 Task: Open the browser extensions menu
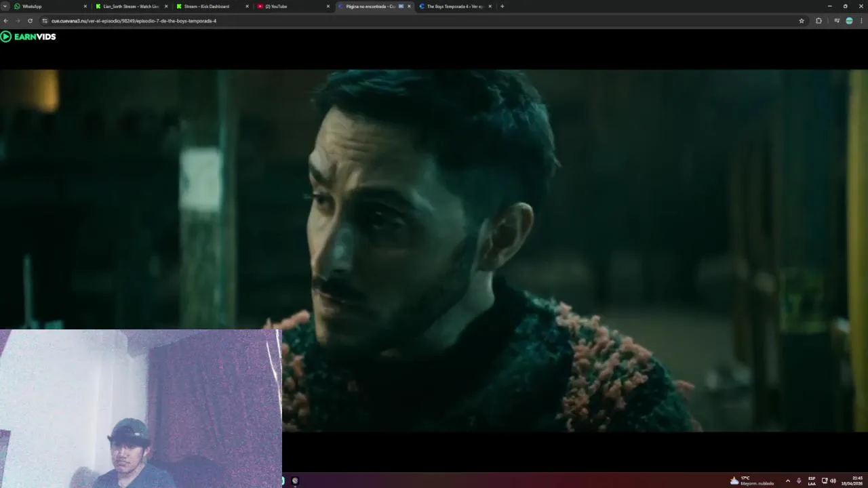818,21
